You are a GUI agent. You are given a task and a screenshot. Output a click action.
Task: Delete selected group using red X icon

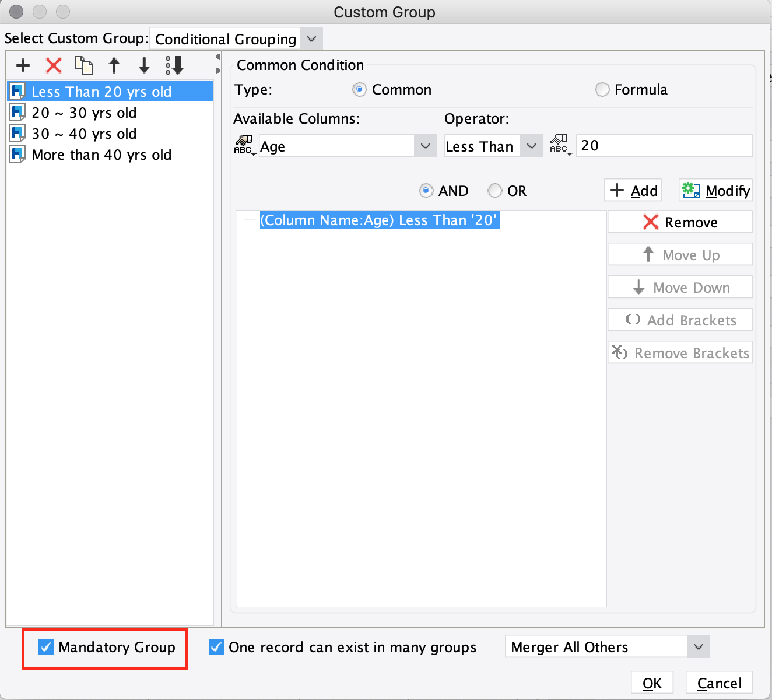click(53, 65)
